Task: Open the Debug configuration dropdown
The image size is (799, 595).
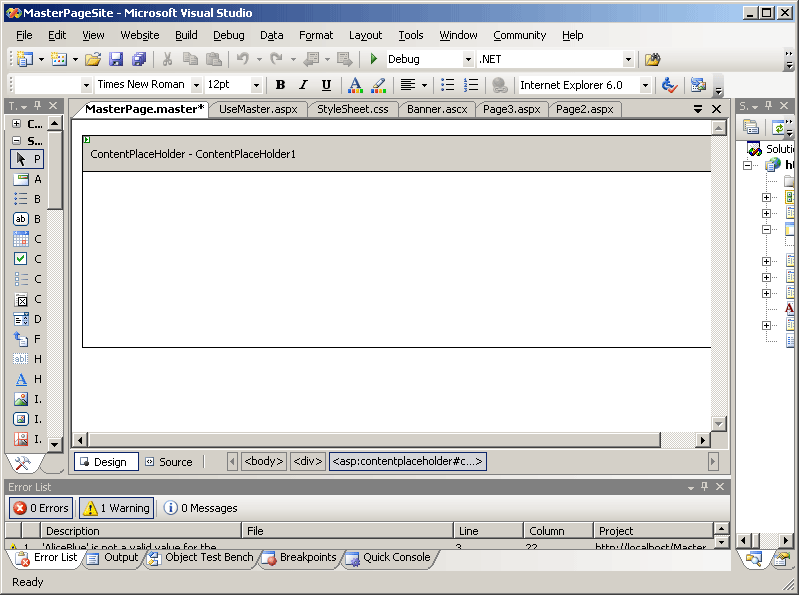Action: [x=469, y=59]
